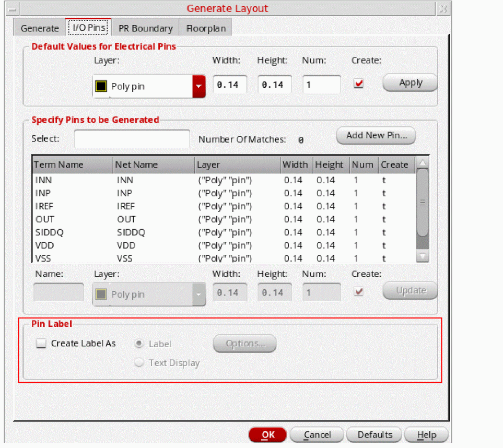
Task: Sort by the Term Name column header
Action: 73,165
